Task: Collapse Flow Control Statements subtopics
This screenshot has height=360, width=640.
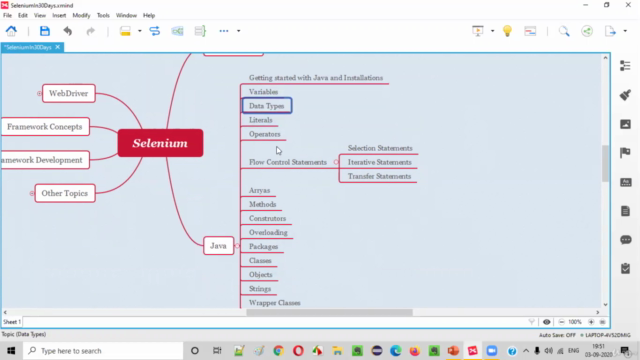Action: click(336, 162)
